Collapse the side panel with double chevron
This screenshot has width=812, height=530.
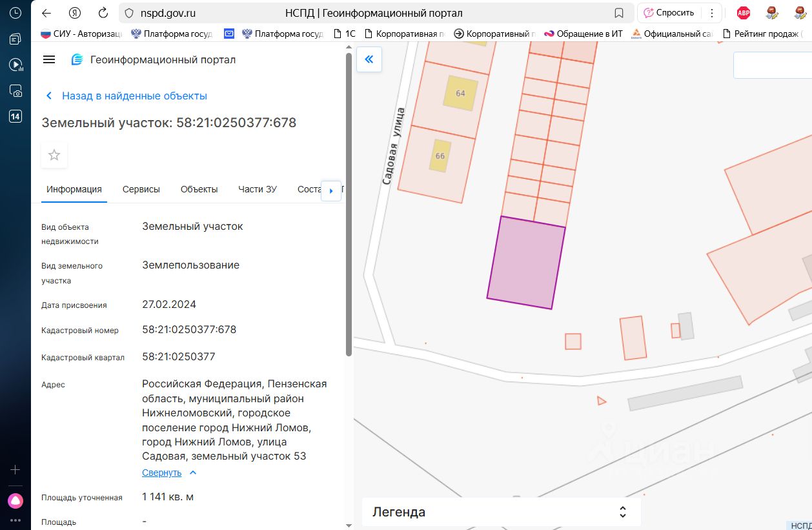(369, 59)
